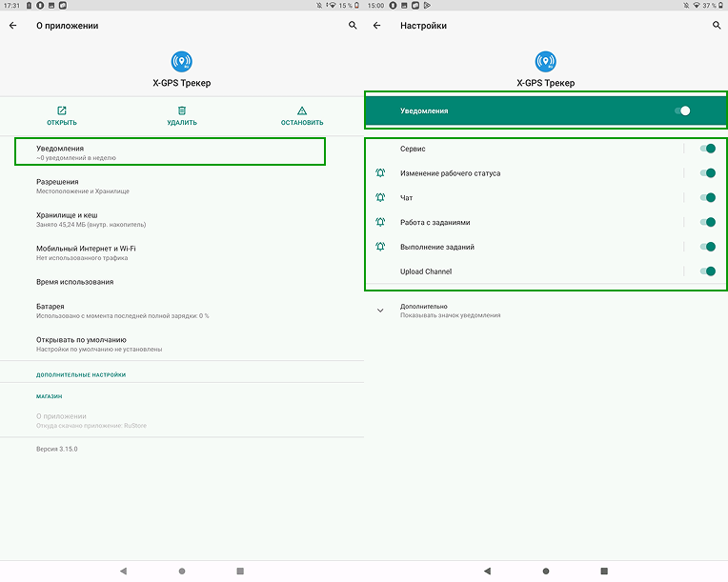Tap search icon in 'Настройки' header

point(717,26)
